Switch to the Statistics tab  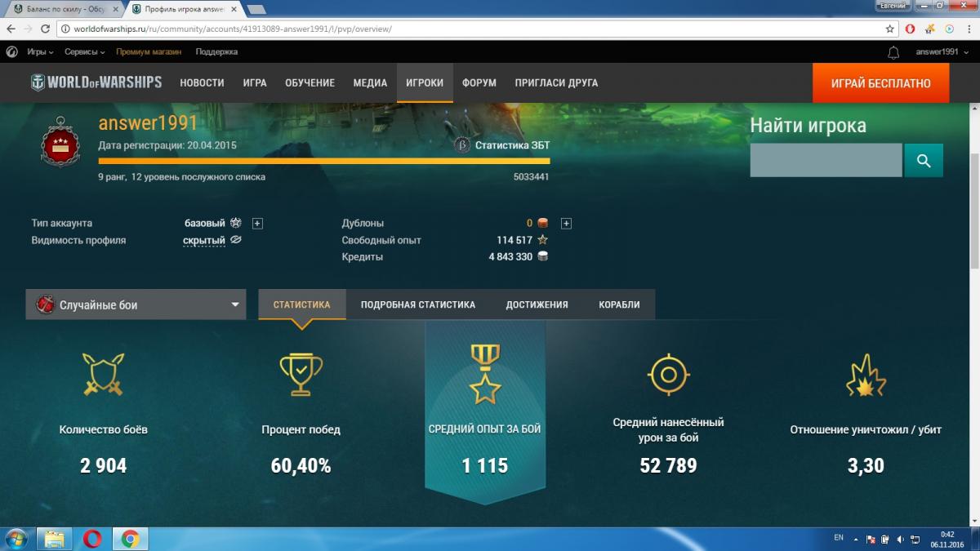pyautogui.click(x=301, y=304)
